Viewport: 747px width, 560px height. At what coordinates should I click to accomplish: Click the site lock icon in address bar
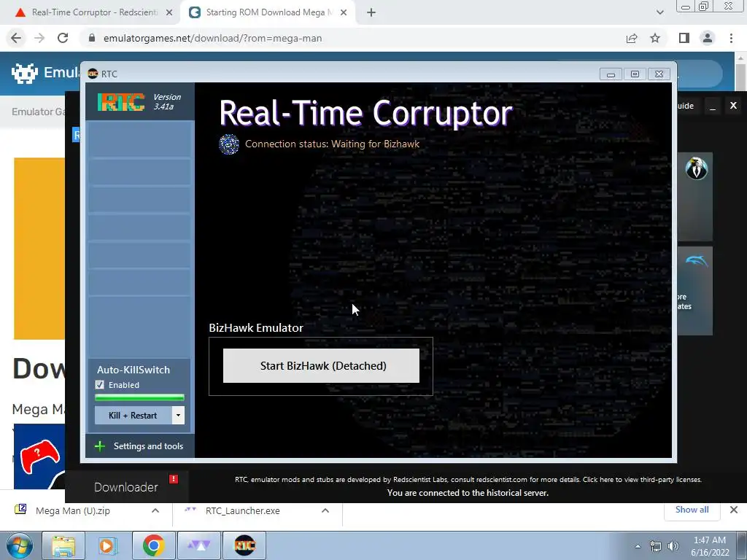point(92,38)
